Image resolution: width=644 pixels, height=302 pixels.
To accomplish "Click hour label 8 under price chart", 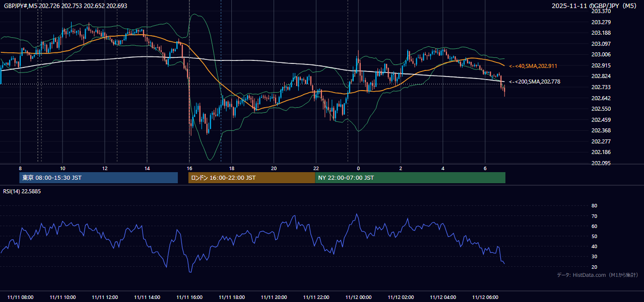I will 20,168.
